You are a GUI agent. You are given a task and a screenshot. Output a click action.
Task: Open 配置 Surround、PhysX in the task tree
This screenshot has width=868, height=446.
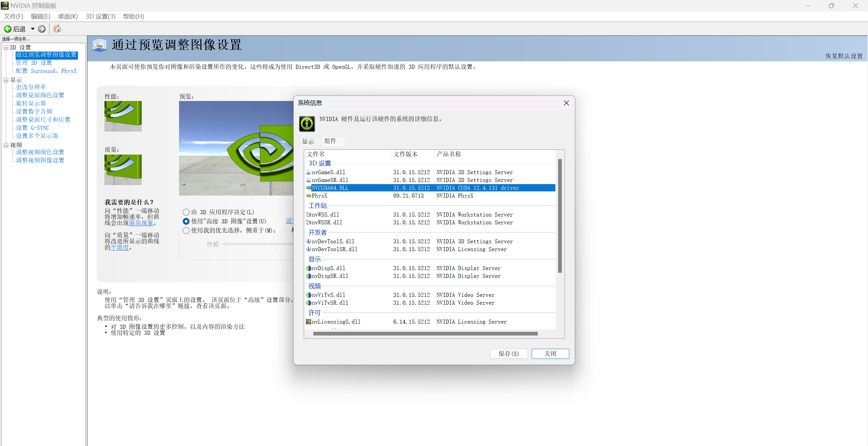click(x=46, y=71)
